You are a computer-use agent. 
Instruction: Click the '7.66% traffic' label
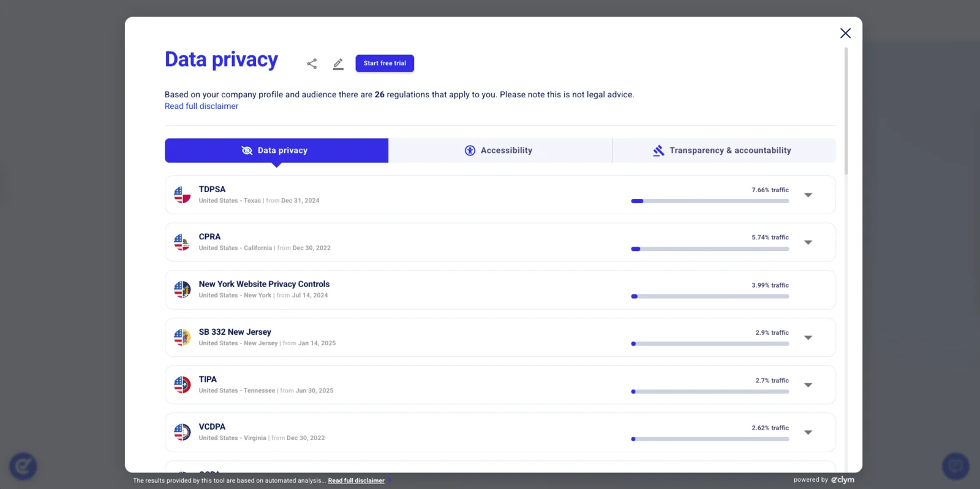tap(770, 190)
